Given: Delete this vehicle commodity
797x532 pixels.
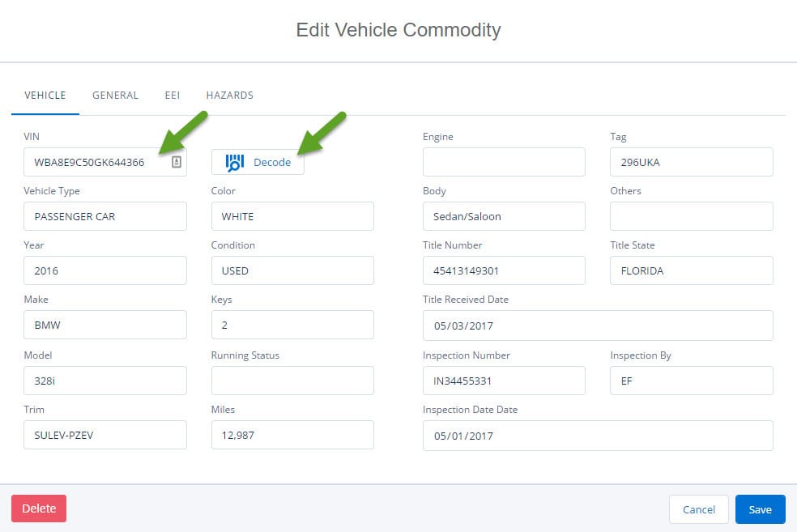Looking at the screenshot, I should point(39,509).
